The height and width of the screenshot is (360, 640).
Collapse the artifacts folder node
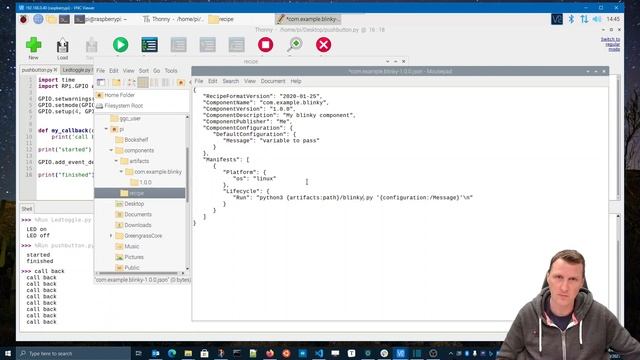pos(116,161)
